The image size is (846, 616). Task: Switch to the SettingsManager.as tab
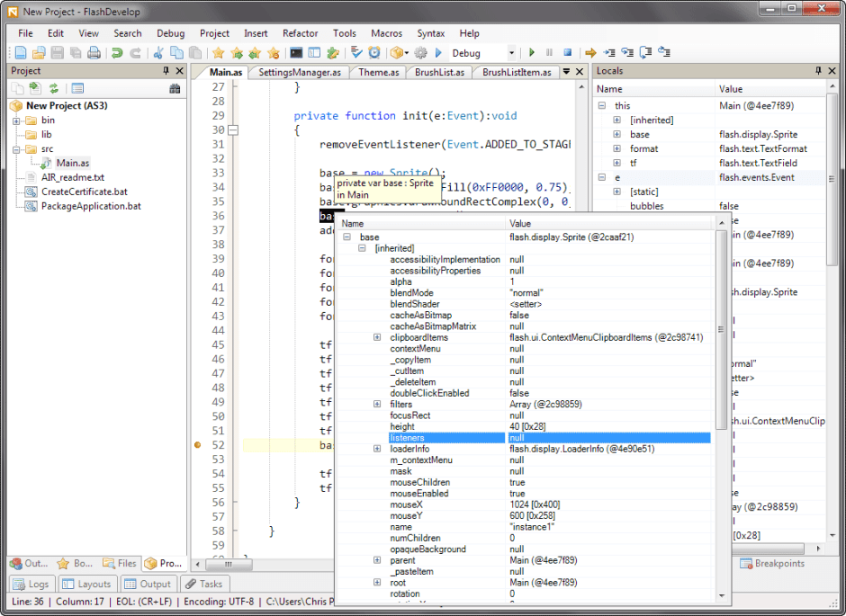pos(300,72)
